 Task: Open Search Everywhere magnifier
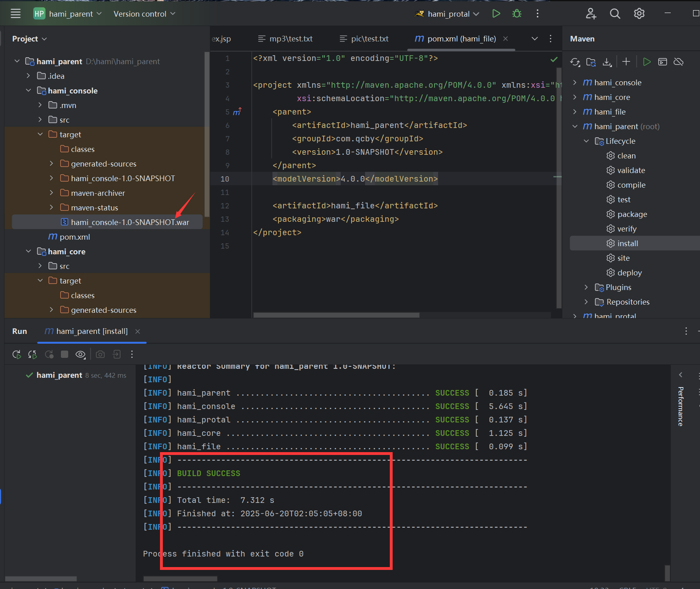[x=615, y=14]
